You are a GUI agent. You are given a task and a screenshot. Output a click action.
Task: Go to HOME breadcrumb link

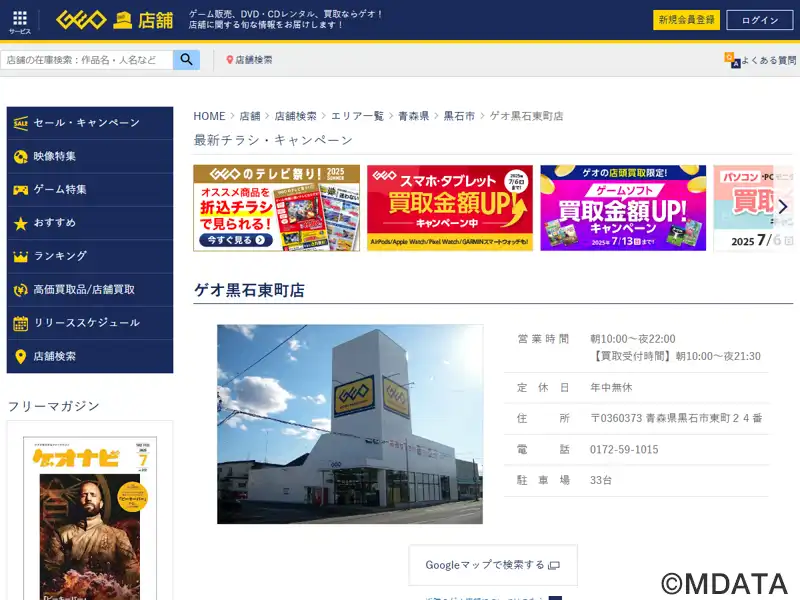[x=209, y=116]
